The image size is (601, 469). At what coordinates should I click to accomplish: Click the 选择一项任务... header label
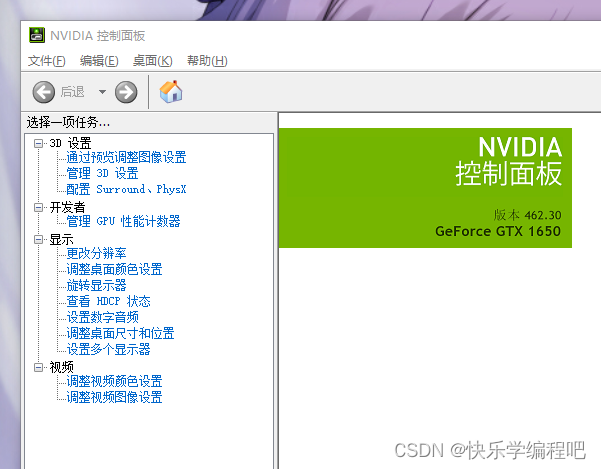[68, 123]
